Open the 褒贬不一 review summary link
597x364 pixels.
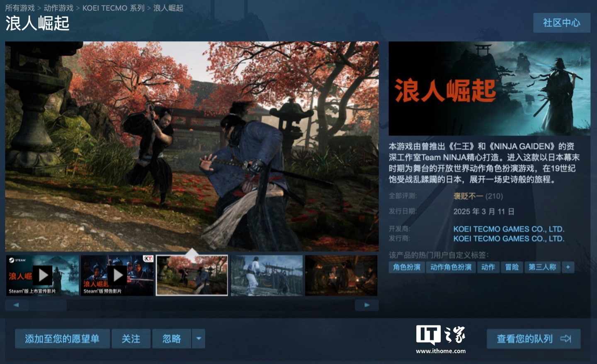[x=468, y=196]
